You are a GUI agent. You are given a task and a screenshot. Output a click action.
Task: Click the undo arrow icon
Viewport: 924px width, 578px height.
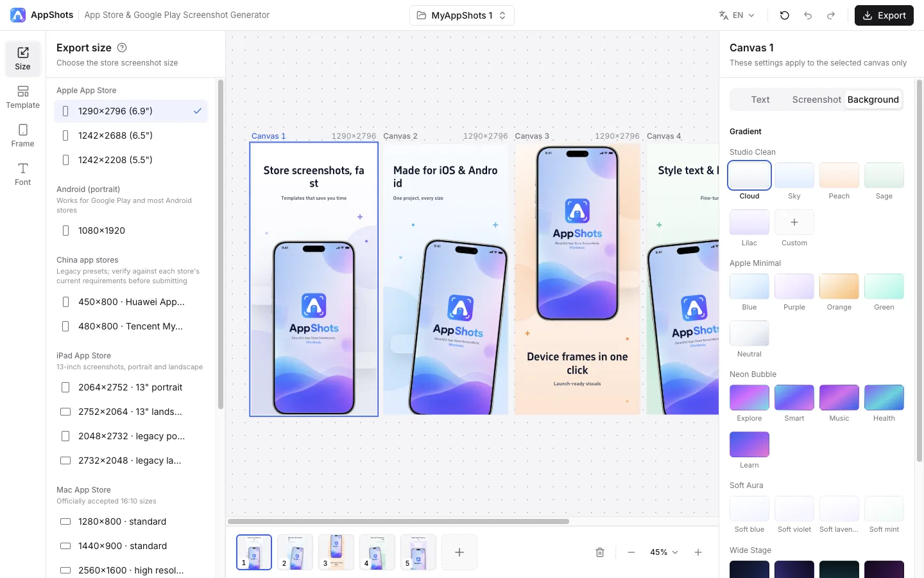808,15
